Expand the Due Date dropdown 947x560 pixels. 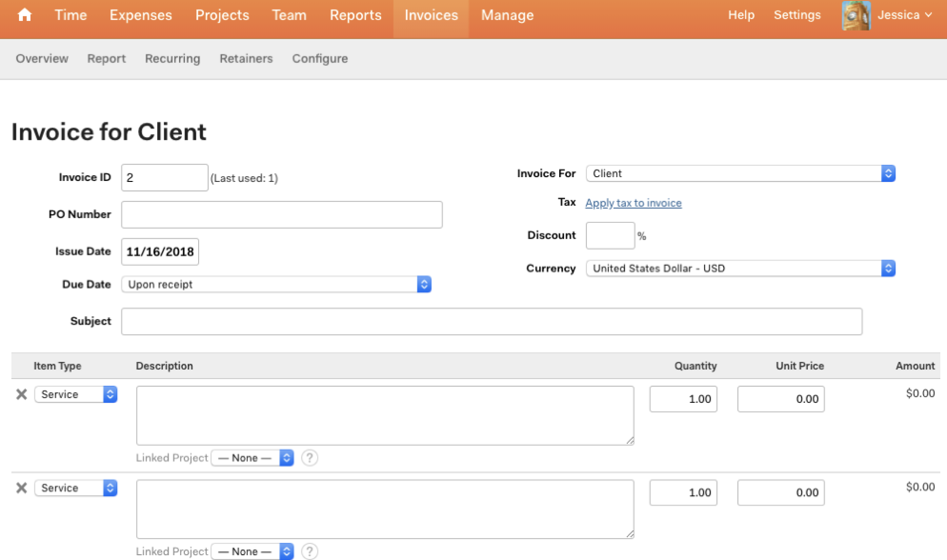[x=276, y=284]
